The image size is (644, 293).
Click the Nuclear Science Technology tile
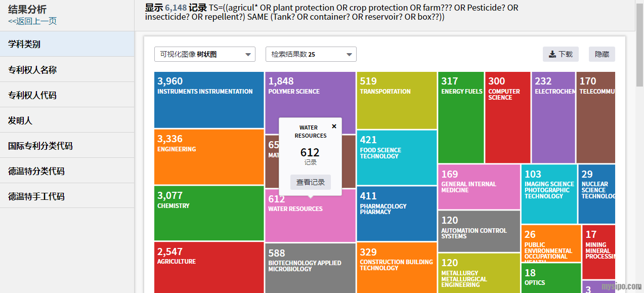597,194
